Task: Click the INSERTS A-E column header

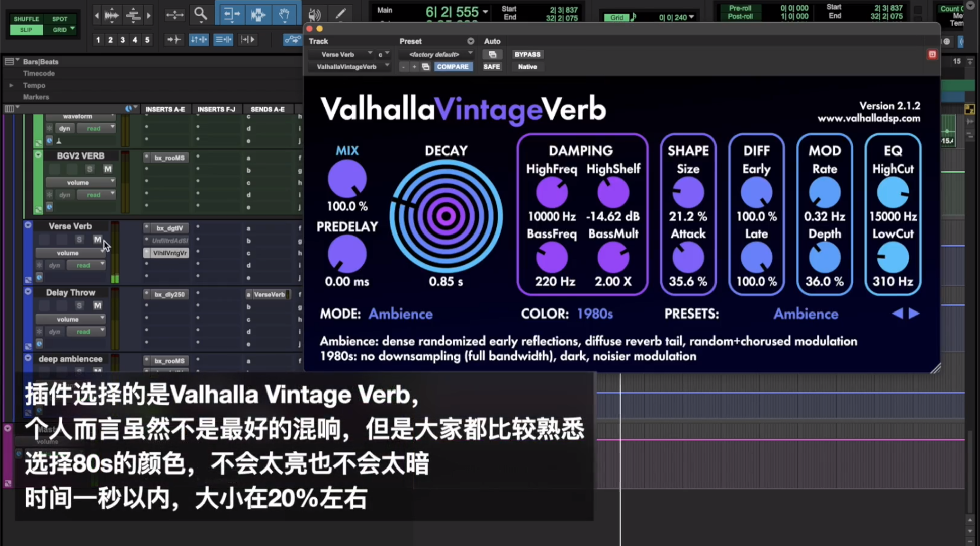Action: (x=165, y=109)
